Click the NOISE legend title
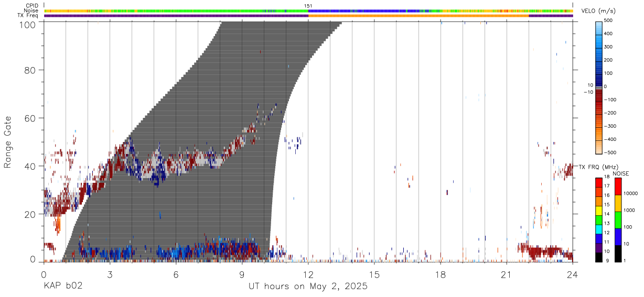This screenshot has width=644, height=297. (x=621, y=173)
